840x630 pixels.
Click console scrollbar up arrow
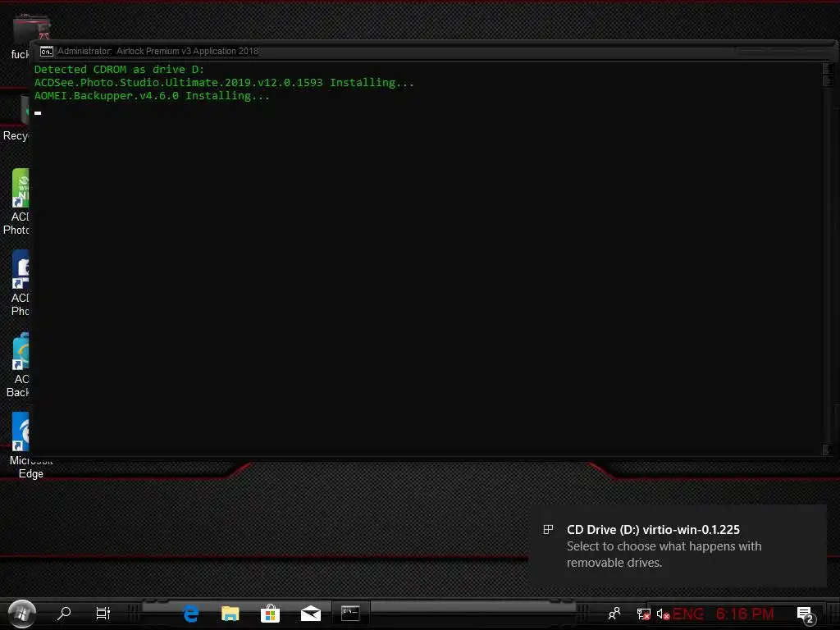828,69
